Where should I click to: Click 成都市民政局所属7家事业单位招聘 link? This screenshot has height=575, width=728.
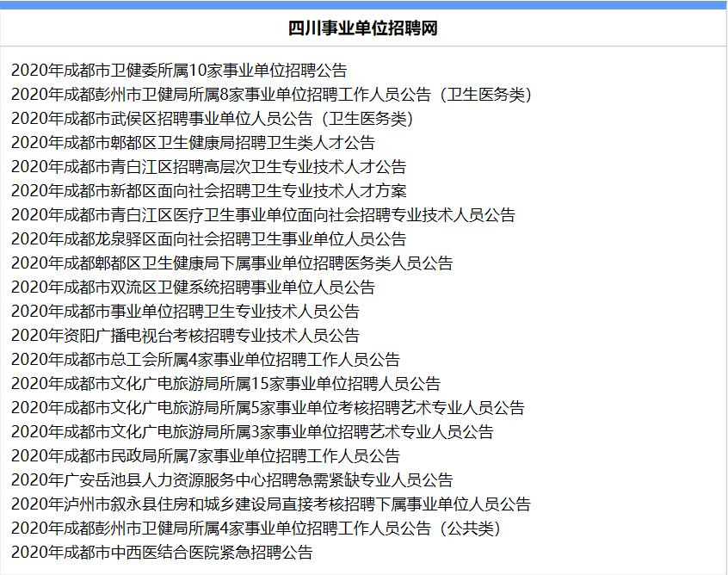click(206, 456)
